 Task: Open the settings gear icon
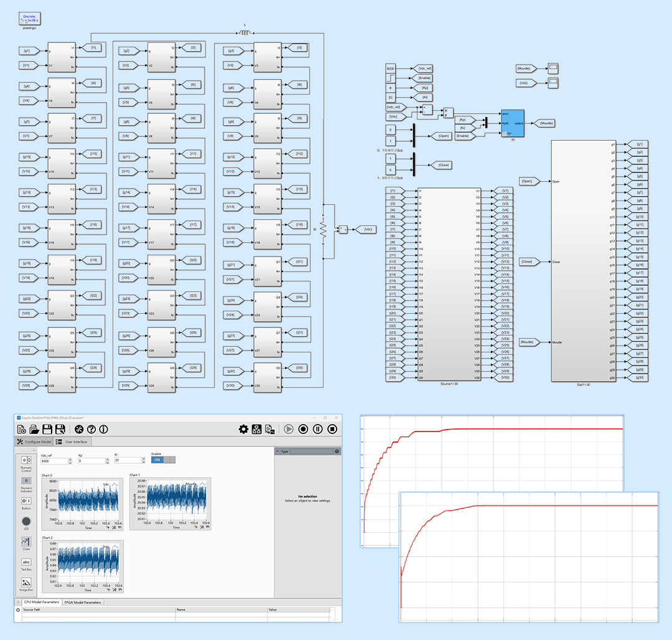tap(243, 429)
